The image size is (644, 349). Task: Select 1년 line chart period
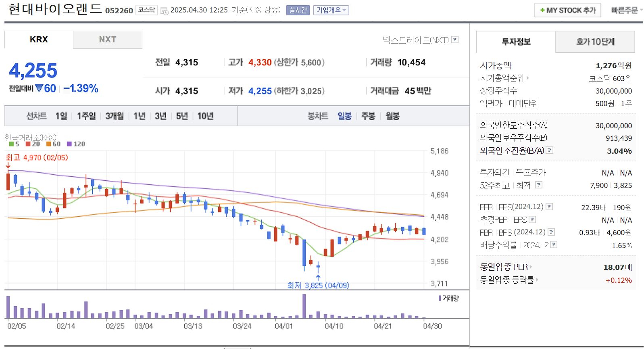coord(140,116)
